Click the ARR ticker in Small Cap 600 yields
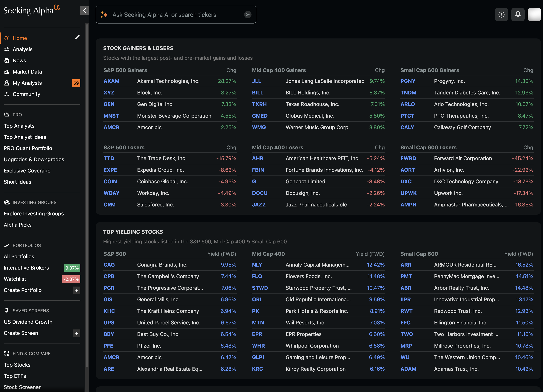 (x=406, y=265)
